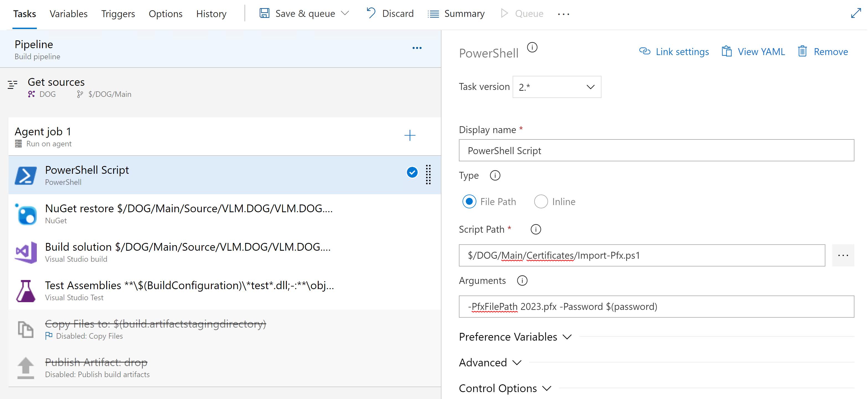Click the info icon beside Script Path
868x399 pixels.
pyautogui.click(x=536, y=229)
